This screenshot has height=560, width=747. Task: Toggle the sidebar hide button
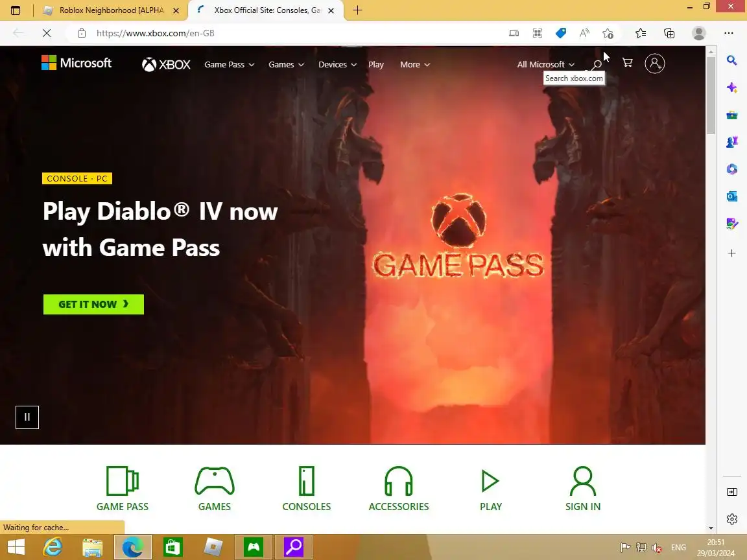[x=731, y=492]
